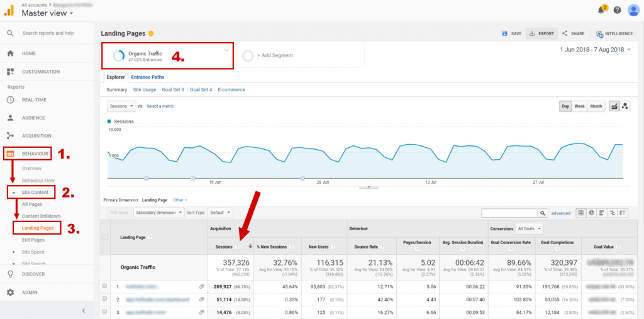Toggle the select-all checkbox in table header

(x=105, y=238)
